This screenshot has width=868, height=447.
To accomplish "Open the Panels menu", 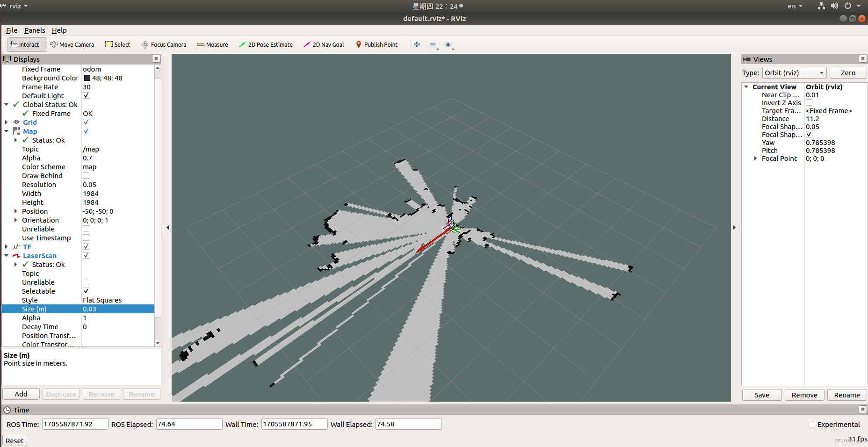I will (35, 30).
